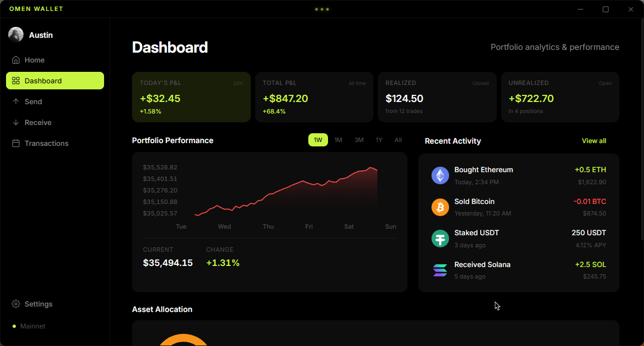Click the Transactions calendar icon
This screenshot has height=346, width=644.
(16, 143)
